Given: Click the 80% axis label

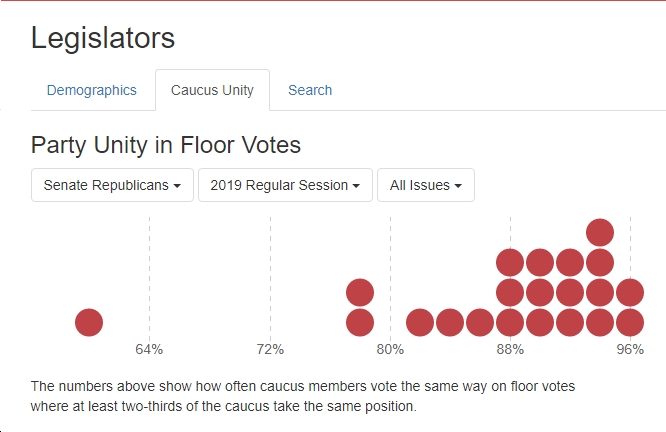Looking at the screenshot, I should pyautogui.click(x=390, y=349).
